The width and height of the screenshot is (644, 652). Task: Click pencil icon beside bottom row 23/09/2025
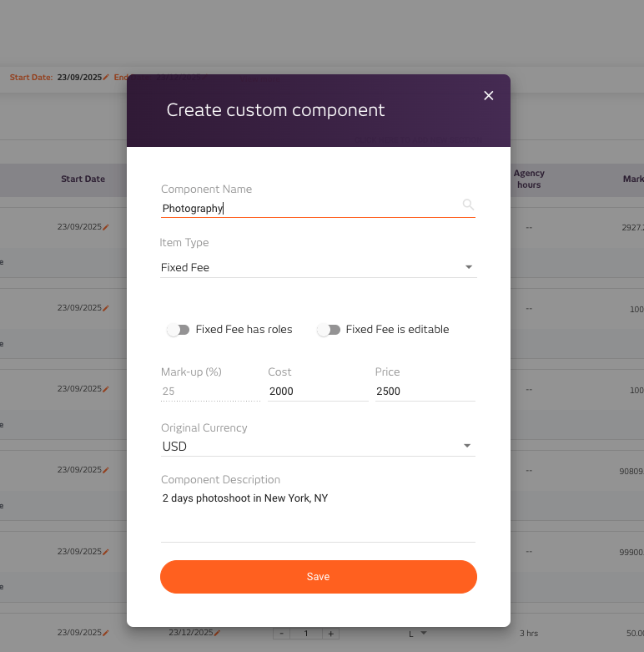(106, 634)
